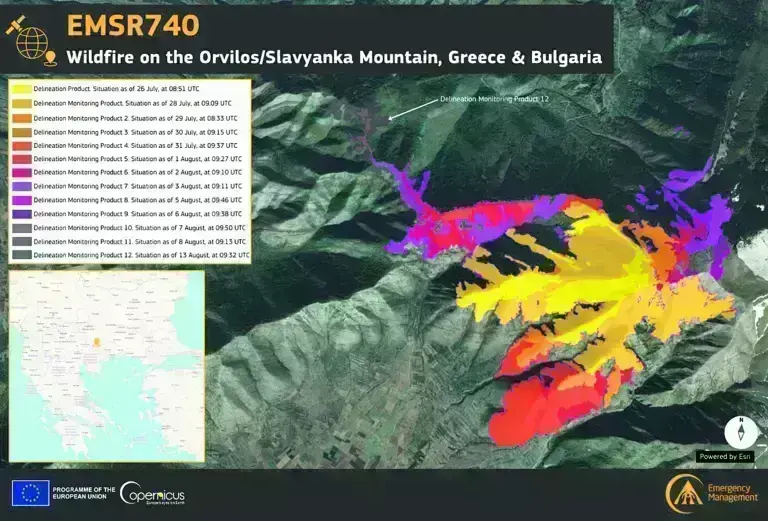Select 'Delineation Monitoring Product 3' legend text
The height and width of the screenshot is (521, 768).
81,132
